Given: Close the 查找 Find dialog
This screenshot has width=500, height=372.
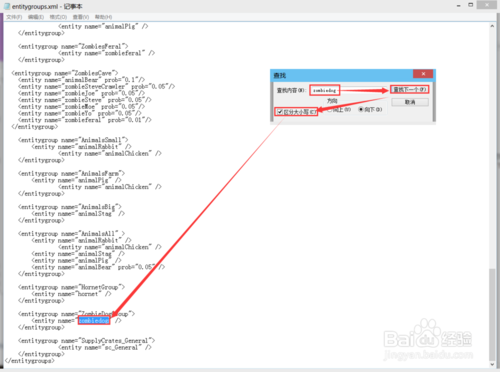Looking at the screenshot, I should tap(423, 74).
